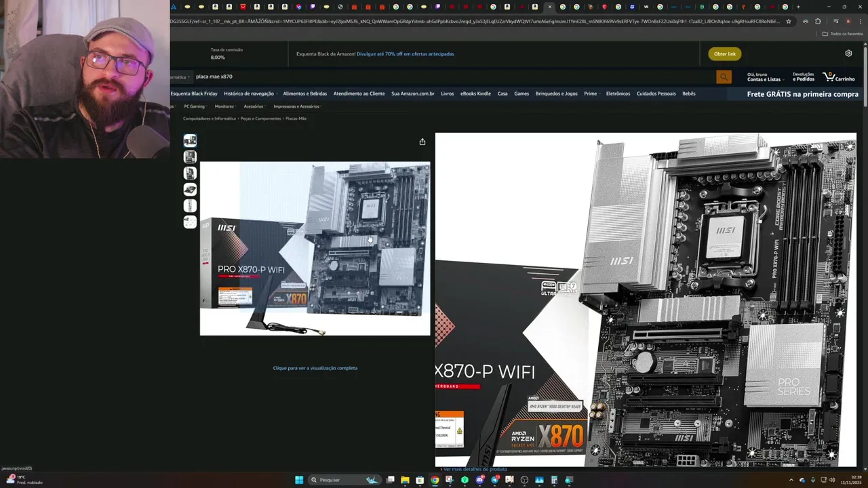The width and height of the screenshot is (868, 488).
Task: Open Computadores e Informática breadcrumb
Action: click(210, 119)
